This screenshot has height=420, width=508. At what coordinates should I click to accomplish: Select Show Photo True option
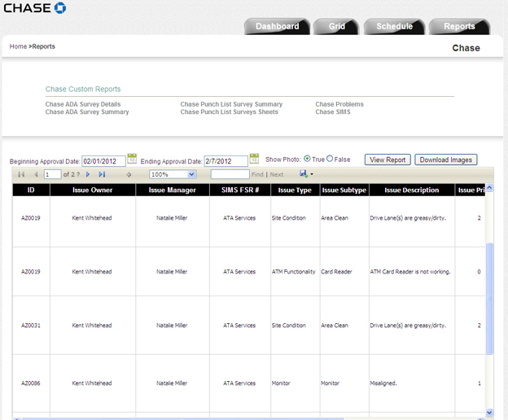307,159
